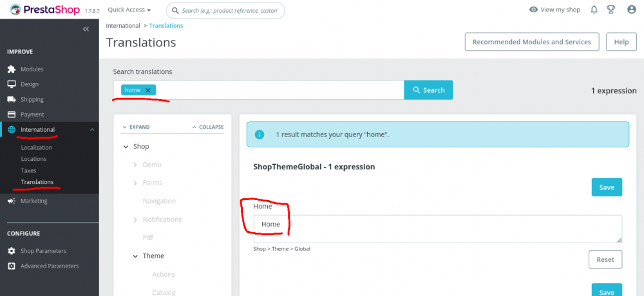Click the top Save button
The height and width of the screenshot is (296, 644).
coord(607,187)
